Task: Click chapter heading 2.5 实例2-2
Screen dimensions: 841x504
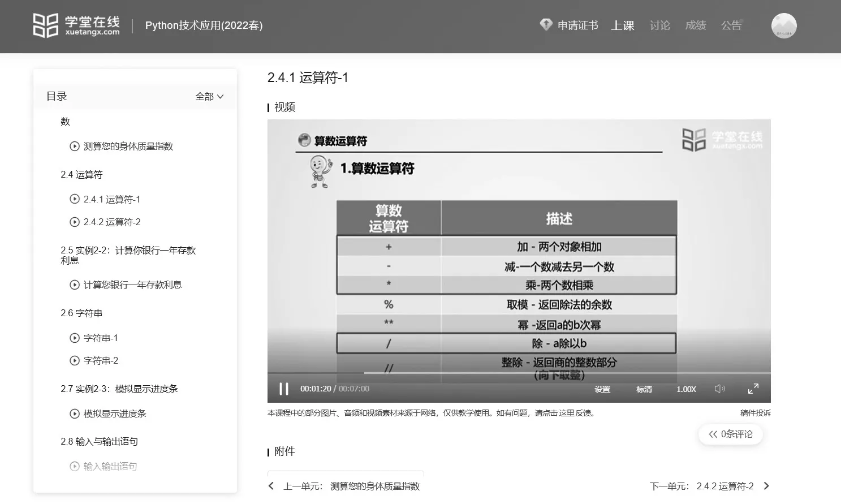Action: coord(128,255)
